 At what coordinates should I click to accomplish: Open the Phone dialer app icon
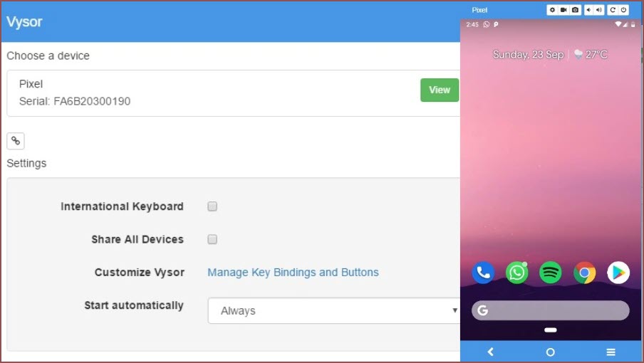click(483, 273)
